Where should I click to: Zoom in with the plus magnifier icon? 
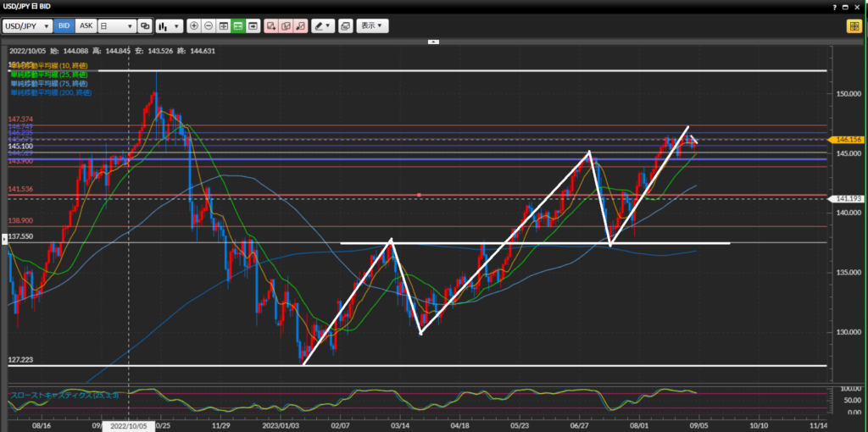(x=194, y=26)
